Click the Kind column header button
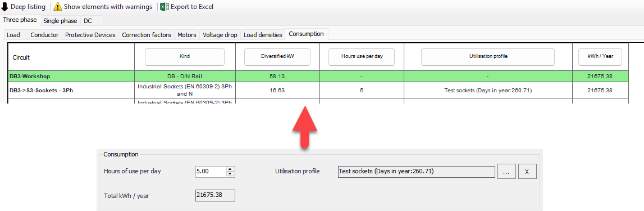 point(185,57)
